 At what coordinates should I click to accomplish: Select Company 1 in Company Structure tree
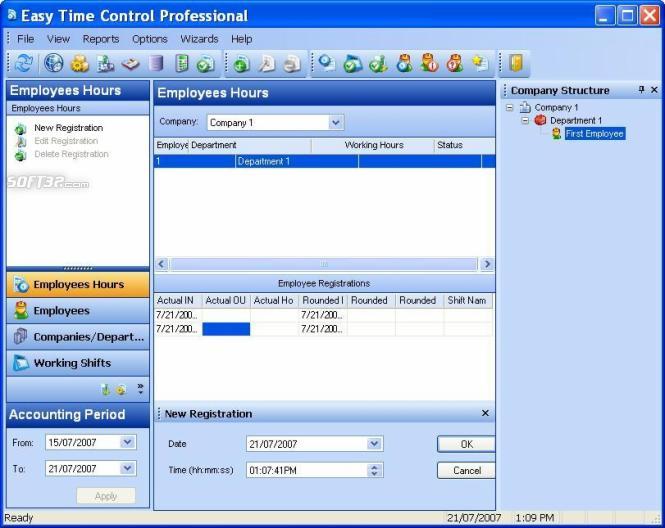(556, 108)
